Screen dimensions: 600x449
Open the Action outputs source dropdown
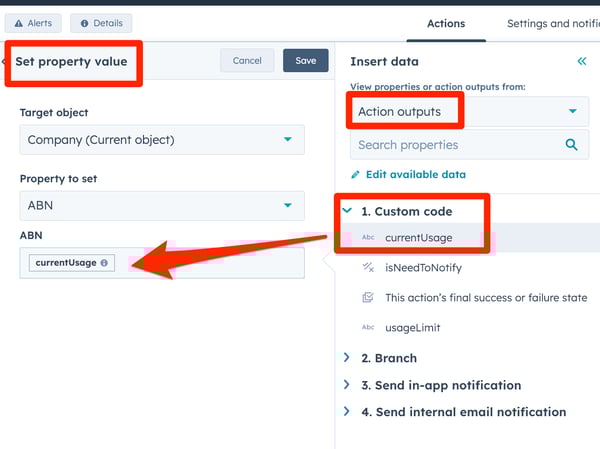tap(470, 111)
